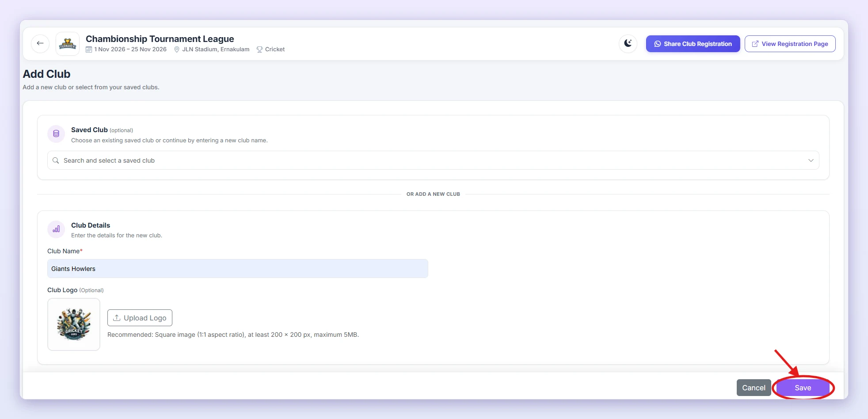
Task: Cancel adding the club
Action: click(x=754, y=388)
